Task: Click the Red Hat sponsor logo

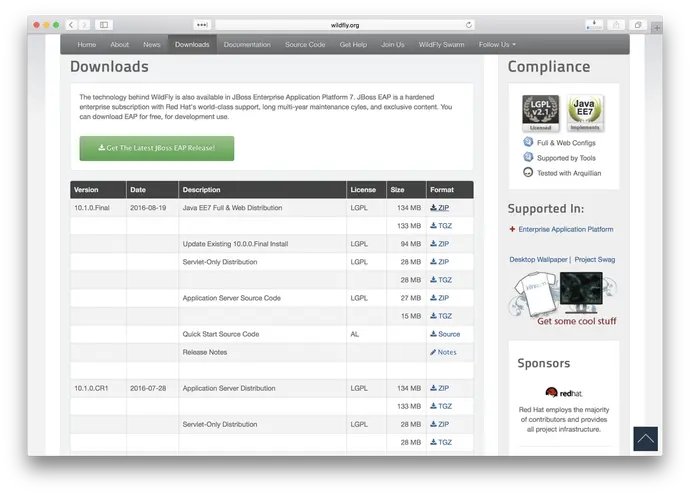Action: [564, 392]
